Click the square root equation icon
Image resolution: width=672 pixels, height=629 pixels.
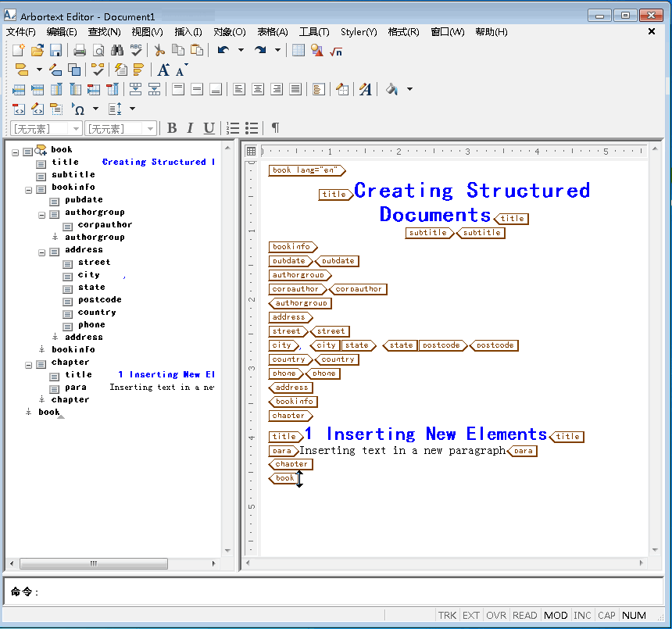click(336, 52)
